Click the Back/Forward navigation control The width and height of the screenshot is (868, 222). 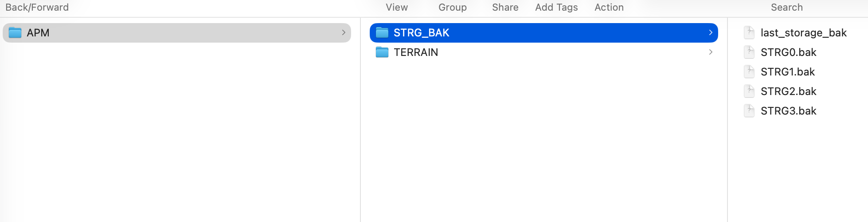coord(37,8)
